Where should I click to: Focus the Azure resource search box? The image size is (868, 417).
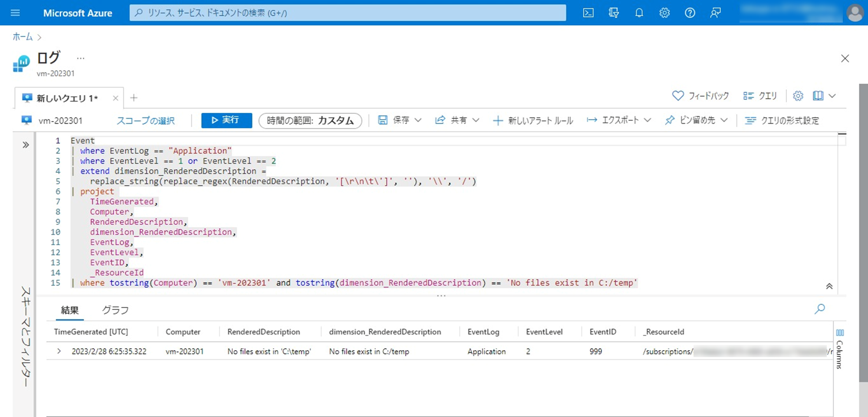(348, 13)
